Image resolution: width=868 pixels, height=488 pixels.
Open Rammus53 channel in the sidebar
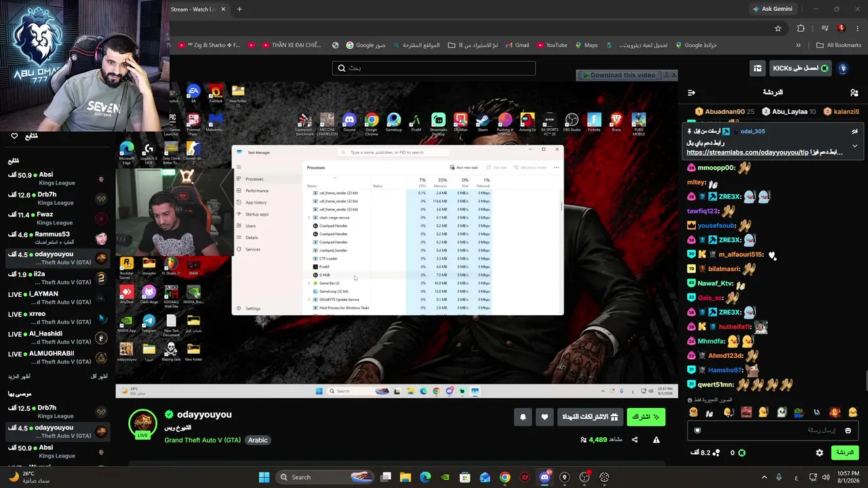[57, 238]
